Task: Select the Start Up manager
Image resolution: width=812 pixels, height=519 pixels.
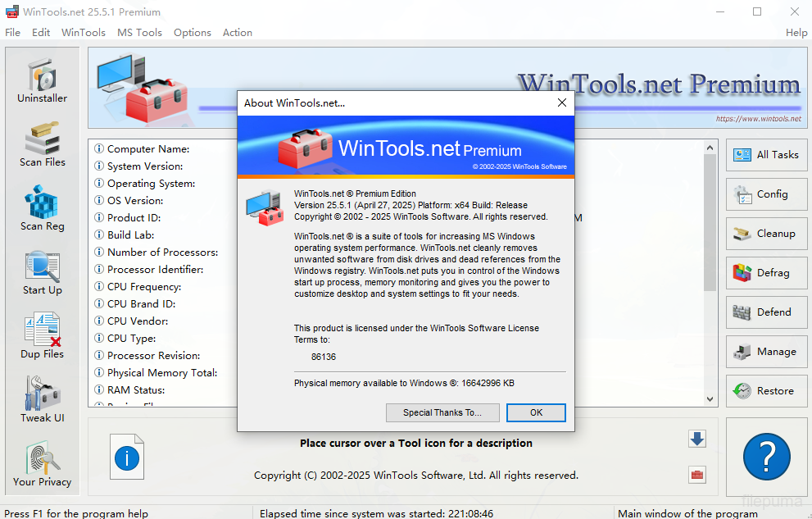Action: [x=43, y=272]
